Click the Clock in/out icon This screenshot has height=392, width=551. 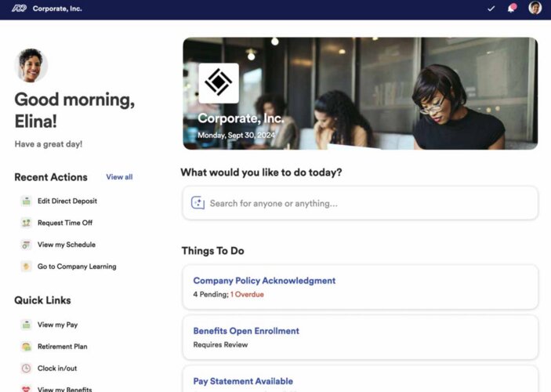point(26,368)
